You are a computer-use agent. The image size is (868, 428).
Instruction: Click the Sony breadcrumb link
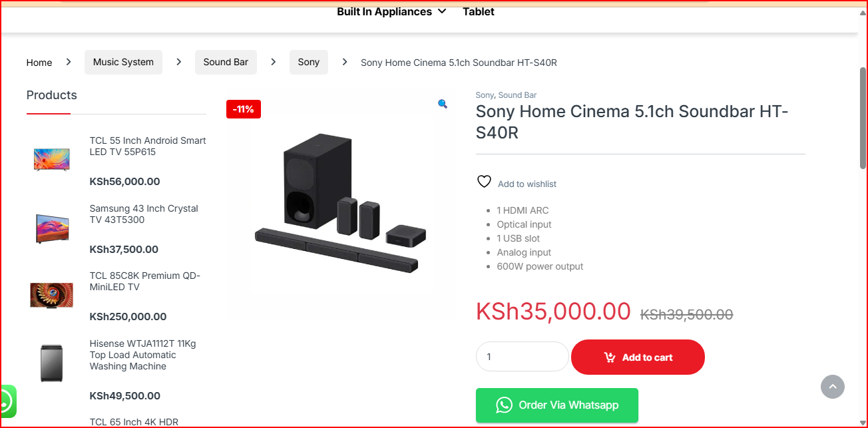pos(308,62)
